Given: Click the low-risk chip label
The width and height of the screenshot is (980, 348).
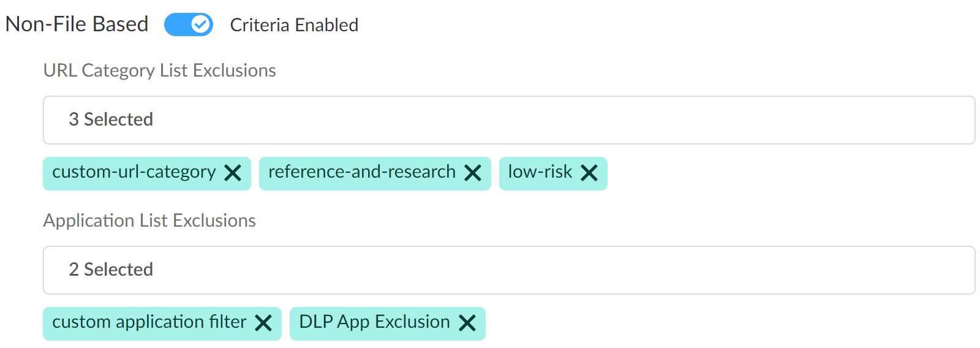Looking at the screenshot, I should tap(540, 172).
